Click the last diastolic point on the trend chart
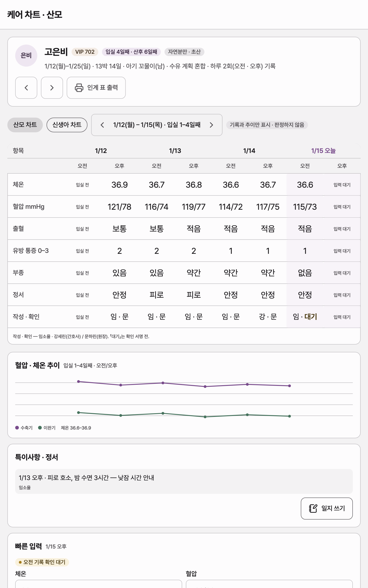This screenshot has width=368, height=588. click(289, 416)
